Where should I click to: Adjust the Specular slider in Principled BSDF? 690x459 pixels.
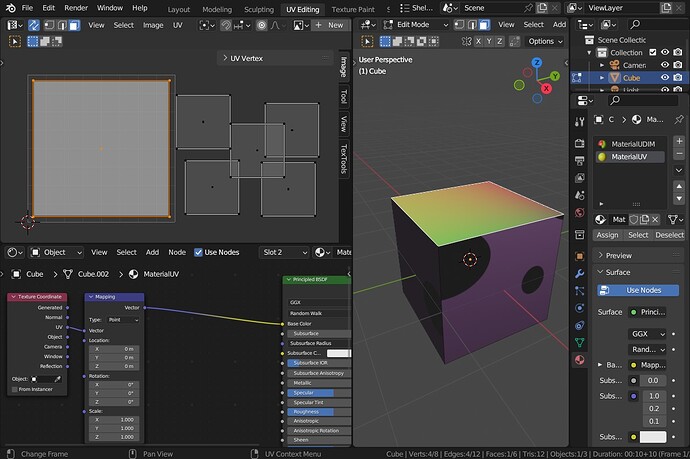pyautogui.click(x=319, y=393)
